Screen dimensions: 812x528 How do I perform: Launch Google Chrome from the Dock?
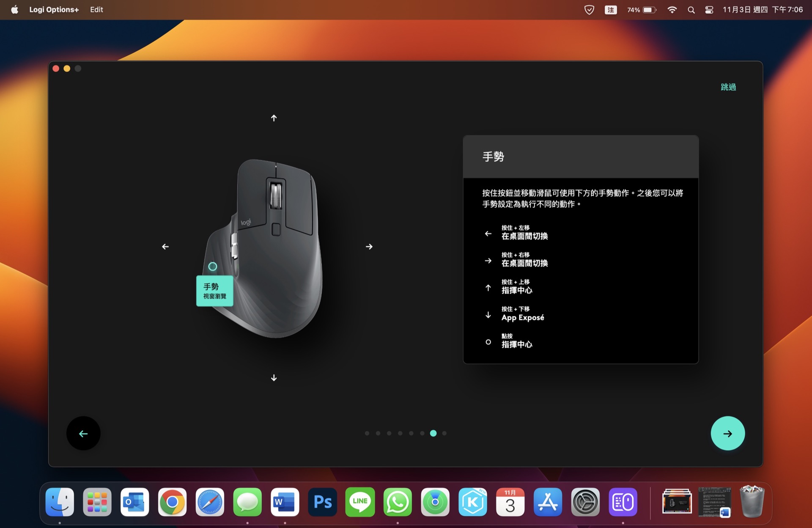[x=172, y=502]
